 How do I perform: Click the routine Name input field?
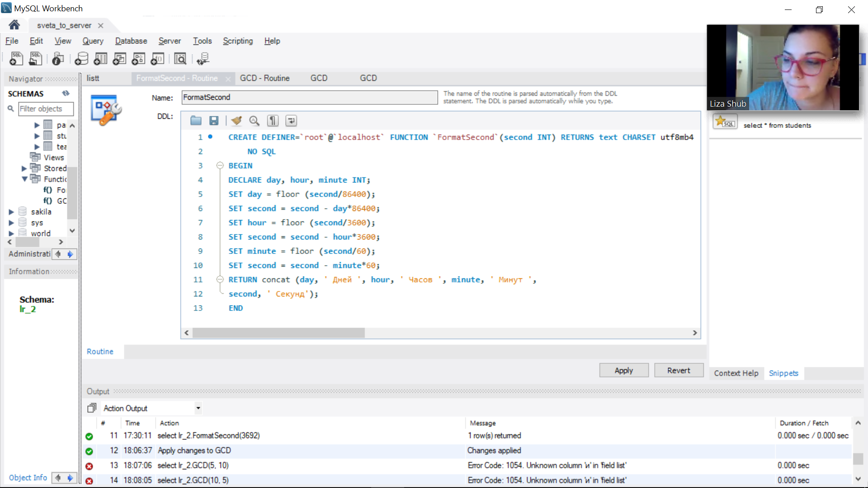pos(310,97)
